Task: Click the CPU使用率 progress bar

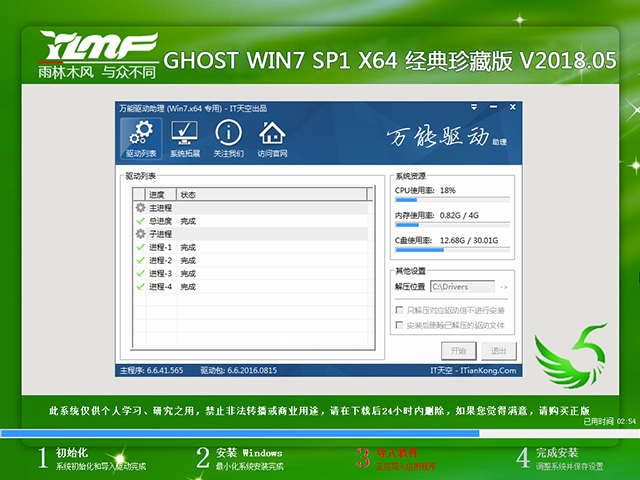Action: coord(452,200)
